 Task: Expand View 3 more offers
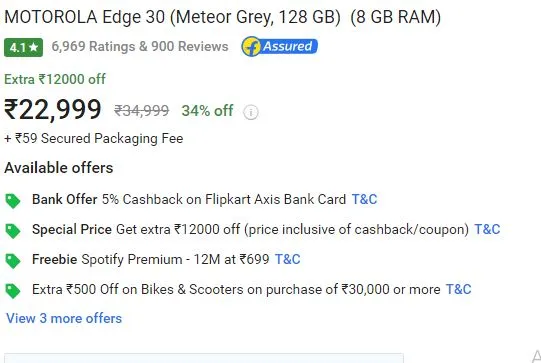point(64,318)
